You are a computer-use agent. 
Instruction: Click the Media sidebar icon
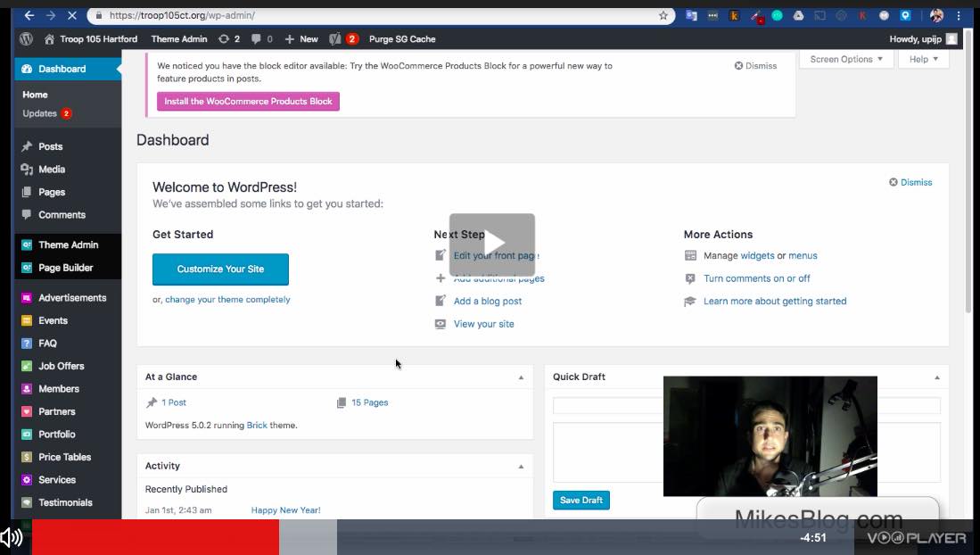click(26, 170)
